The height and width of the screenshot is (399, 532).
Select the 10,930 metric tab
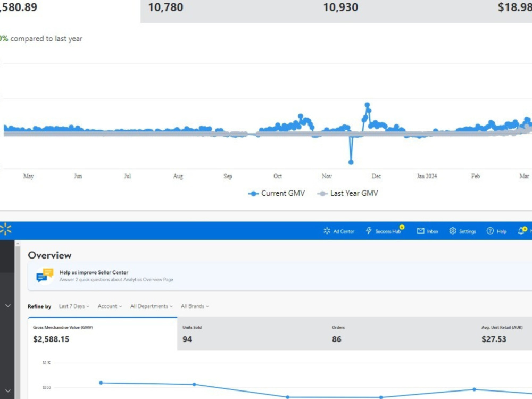[x=403, y=11]
